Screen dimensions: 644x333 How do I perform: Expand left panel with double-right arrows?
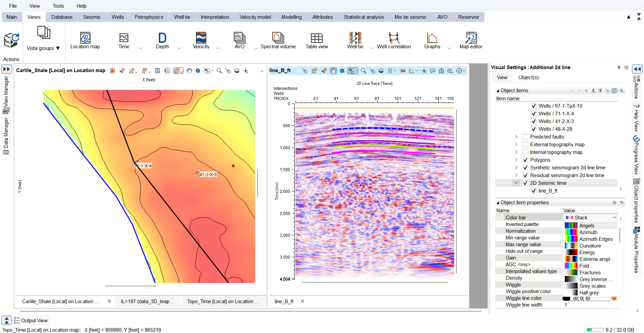coord(7,69)
